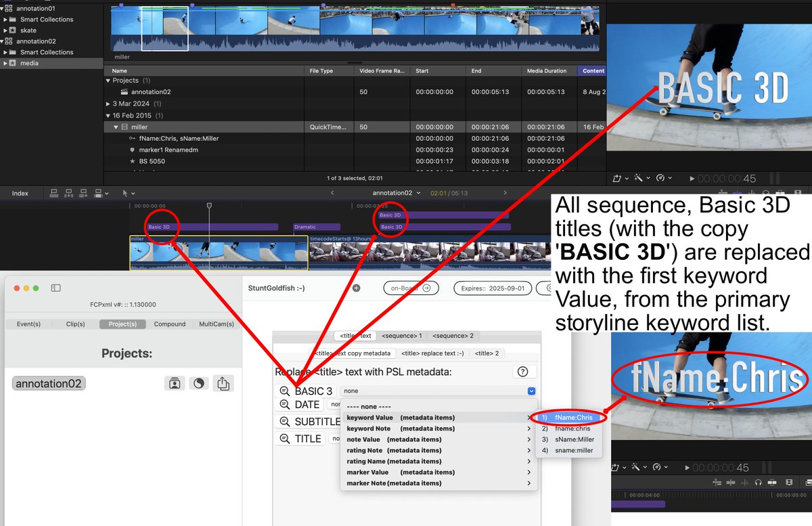Open the Retime speedometer icon in the viewer

[660, 178]
